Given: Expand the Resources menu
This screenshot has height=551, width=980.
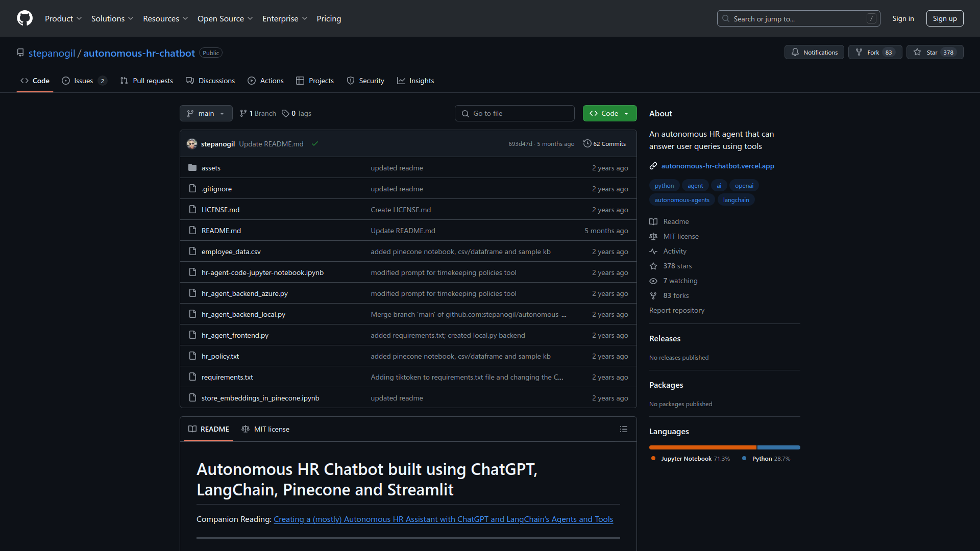Looking at the screenshot, I should click(165, 18).
